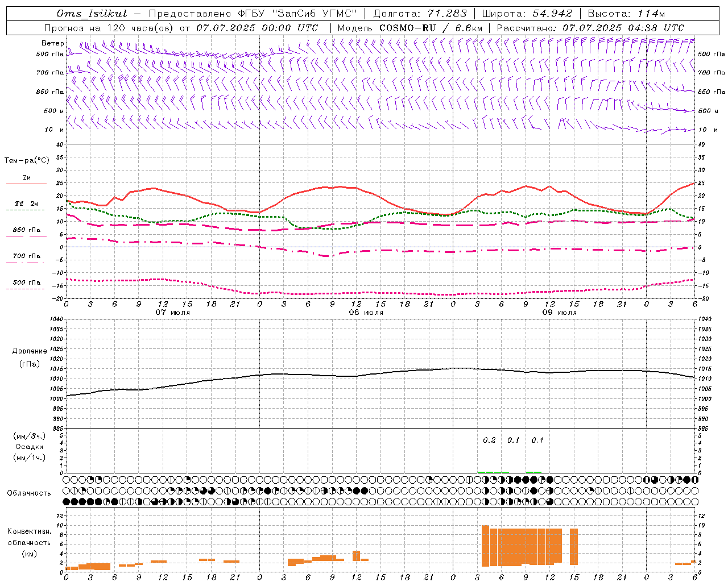Click the red 2м temperature legend line
The height and width of the screenshot is (582, 728).
click(26, 184)
